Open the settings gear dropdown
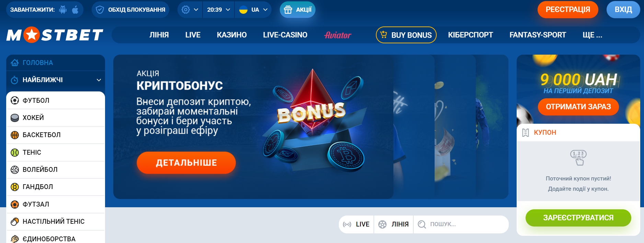644x243 pixels. coord(190,10)
